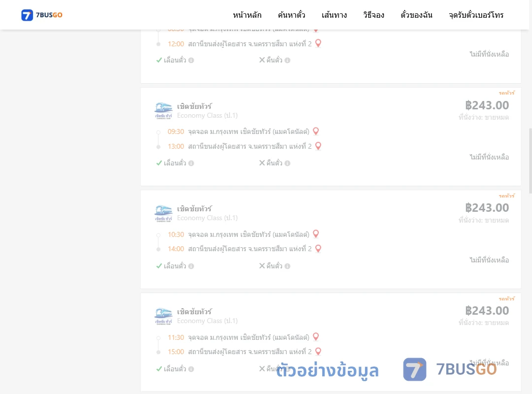This screenshot has height=394, width=532.
Task: Click ไม่มีที่นั่งเหลือ button on 09:30 trip
Action: click(489, 157)
